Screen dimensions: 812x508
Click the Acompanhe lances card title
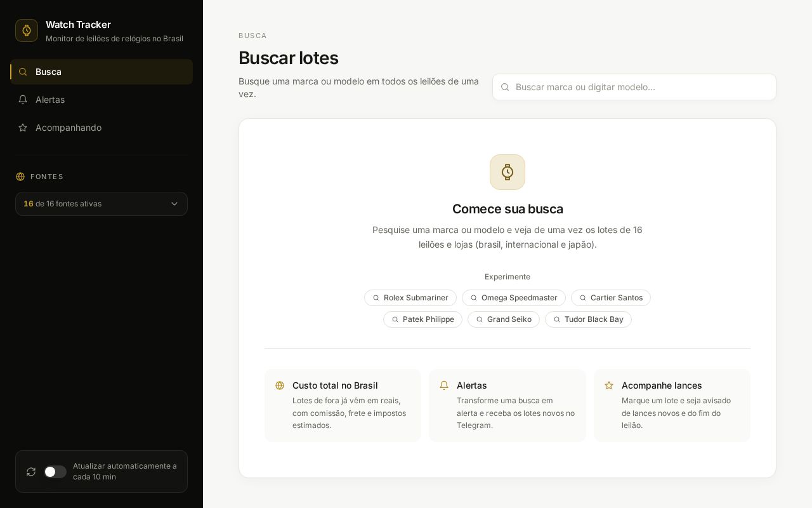(x=662, y=385)
